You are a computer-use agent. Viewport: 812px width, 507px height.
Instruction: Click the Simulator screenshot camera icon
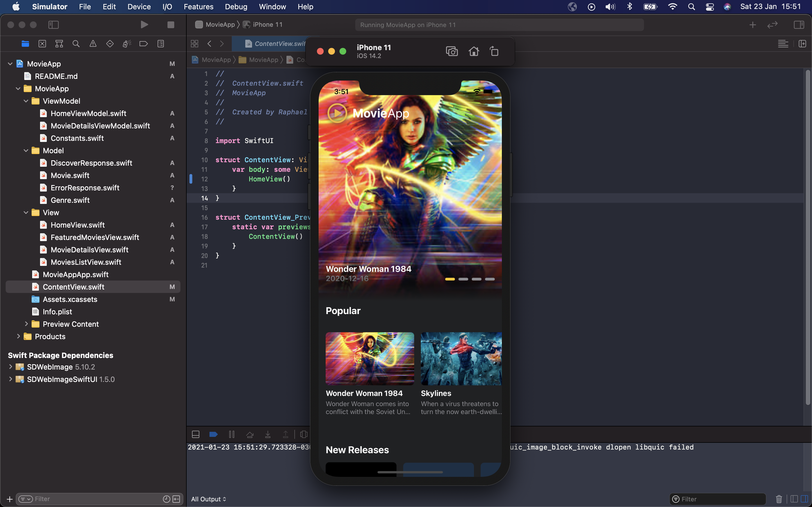tap(452, 51)
